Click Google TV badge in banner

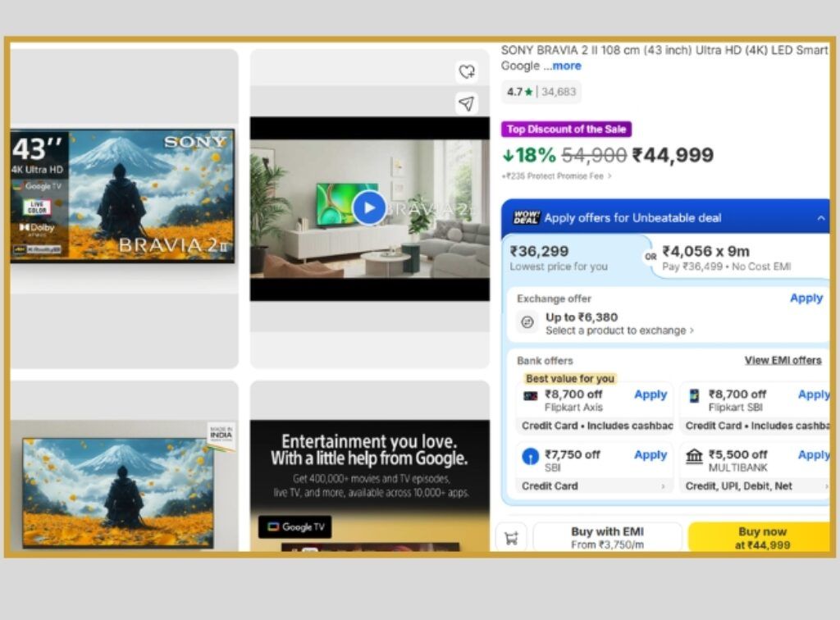pyautogui.click(x=295, y=527)
